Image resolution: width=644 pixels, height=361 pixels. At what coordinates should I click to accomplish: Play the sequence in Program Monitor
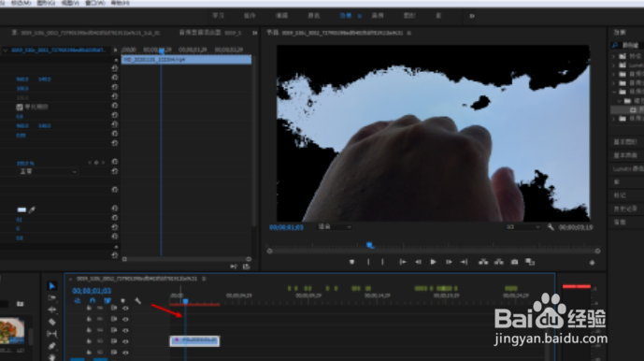[x=433, y=262]
